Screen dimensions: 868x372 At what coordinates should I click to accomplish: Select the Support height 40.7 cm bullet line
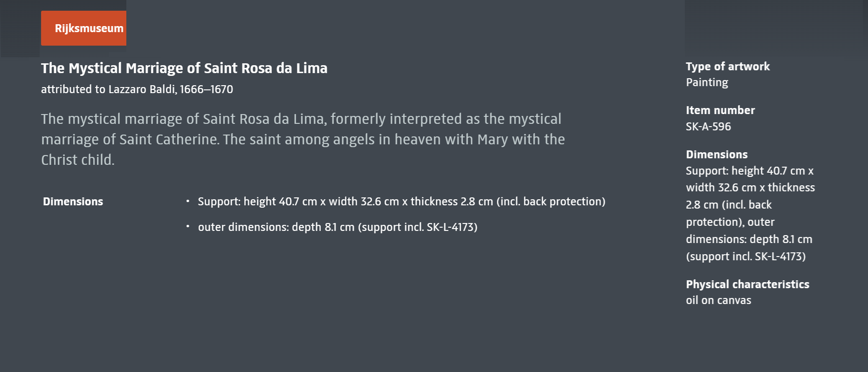tap(401, 202)
